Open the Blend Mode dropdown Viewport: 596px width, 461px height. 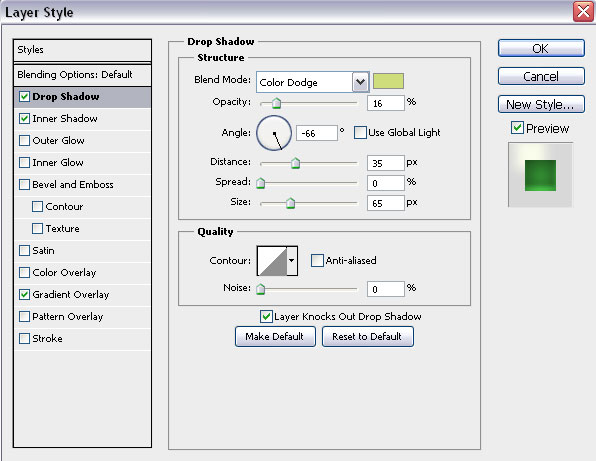coord(360,82)
